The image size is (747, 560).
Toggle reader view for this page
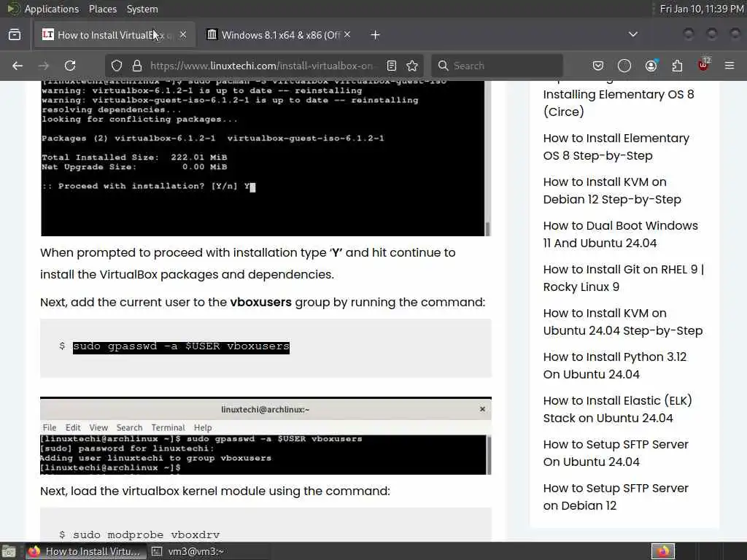[x=392, y=66]
